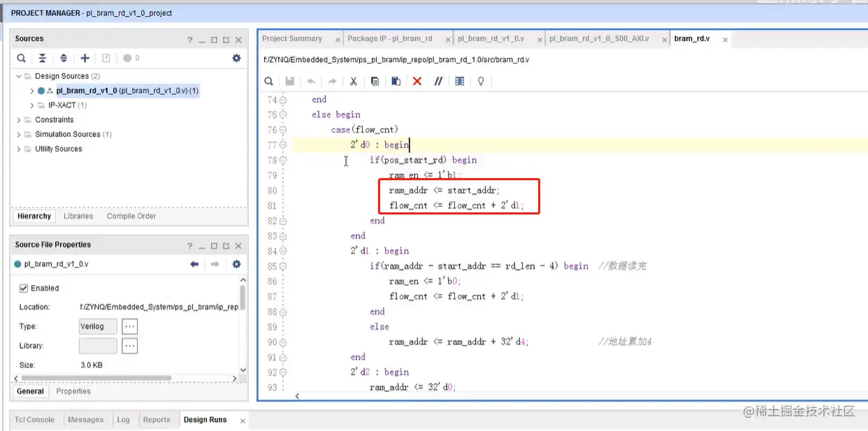Switch to the Libraries tab
The height and width of the screenshot is (431, 868).
click(78, 216)
